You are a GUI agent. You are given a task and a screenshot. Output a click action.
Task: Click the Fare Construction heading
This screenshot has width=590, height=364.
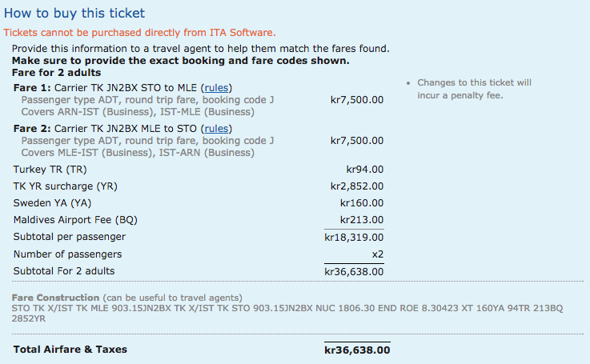click(54, 298)
